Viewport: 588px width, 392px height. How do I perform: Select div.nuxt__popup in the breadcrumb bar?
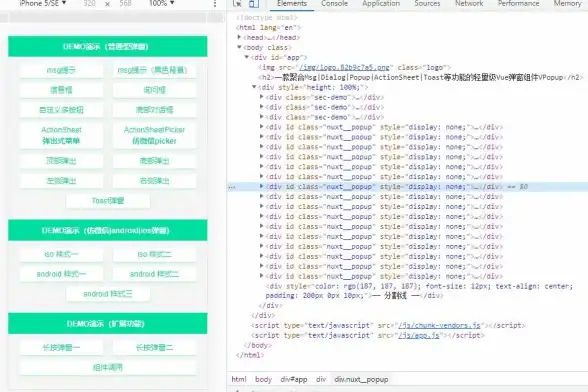pyautogui.click(x=361, y=379)
